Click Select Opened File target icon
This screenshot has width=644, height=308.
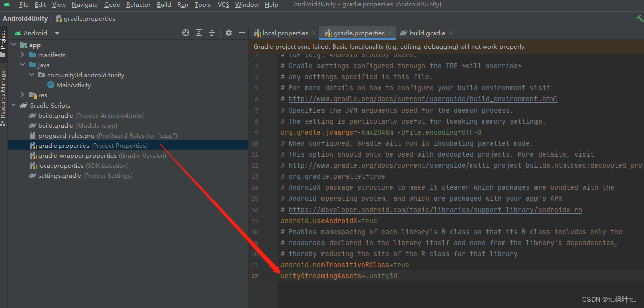click(186, 33)
